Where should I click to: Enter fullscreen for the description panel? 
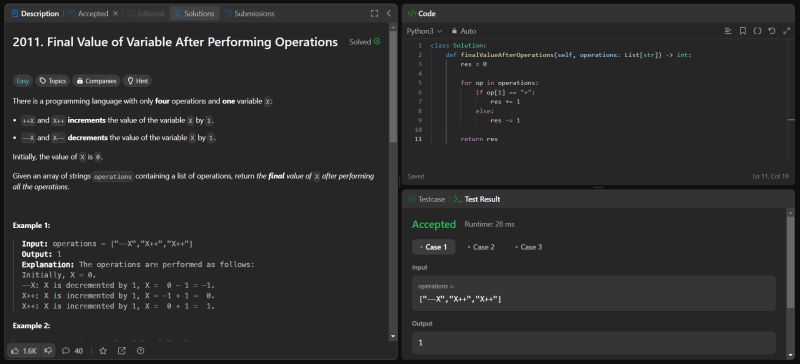click(x=374, y=14)
